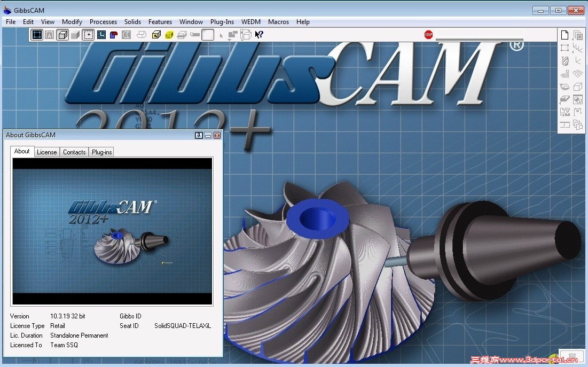Open the L-shaped machining palette icon
This screenshot has height=367, width=588.
(565, 74)
